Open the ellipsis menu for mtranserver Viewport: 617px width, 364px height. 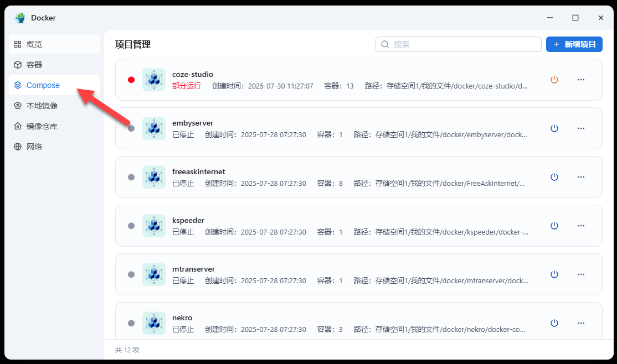[581, 274]
